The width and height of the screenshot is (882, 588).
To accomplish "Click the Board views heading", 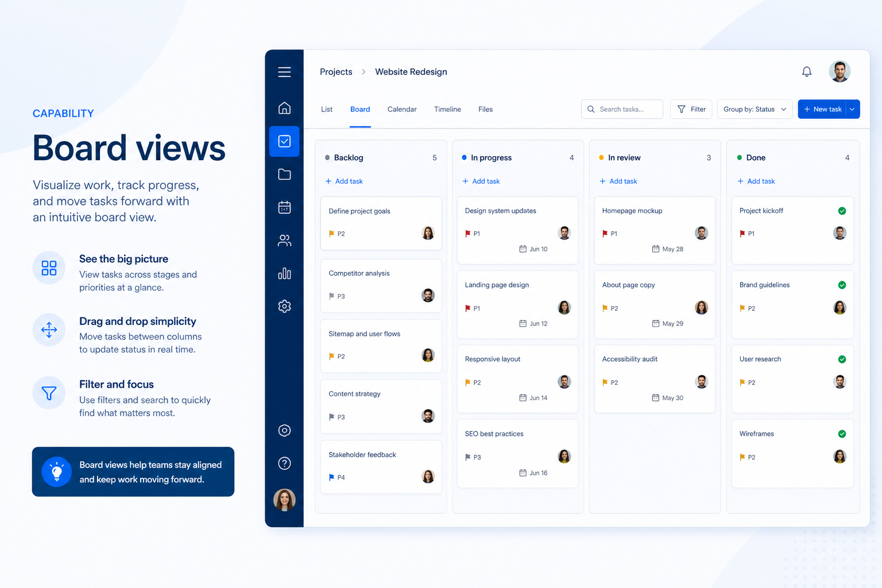I will 129,148.
